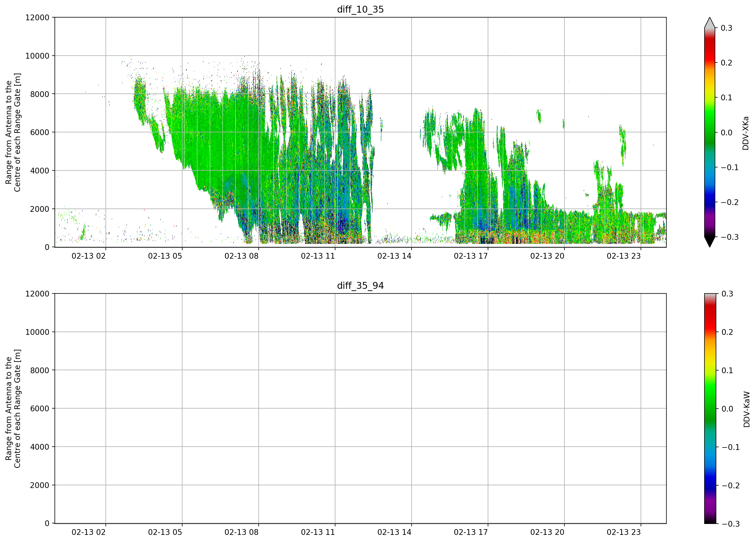
Task: Click '02-13 17' x-tick under diff_35_94 plot
Action: click(471, 532)
